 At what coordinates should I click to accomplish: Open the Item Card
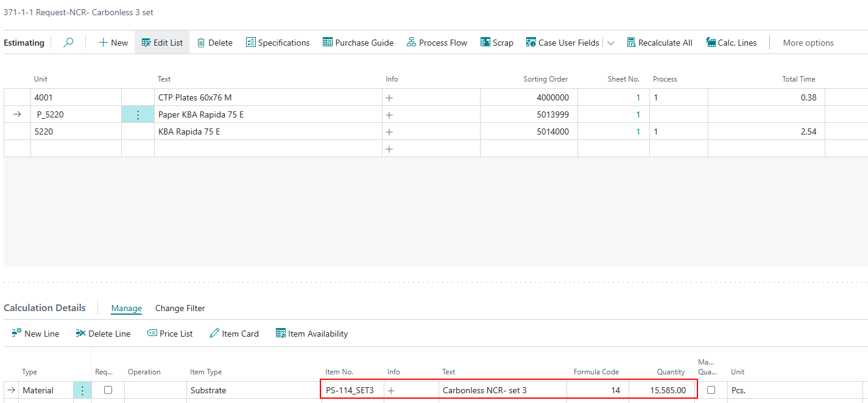(x=234, y=334)
